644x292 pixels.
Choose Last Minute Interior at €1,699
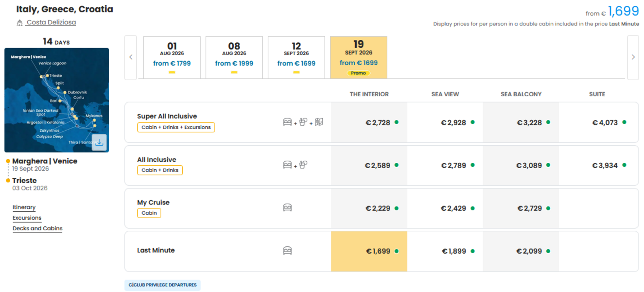click(369, 251)
